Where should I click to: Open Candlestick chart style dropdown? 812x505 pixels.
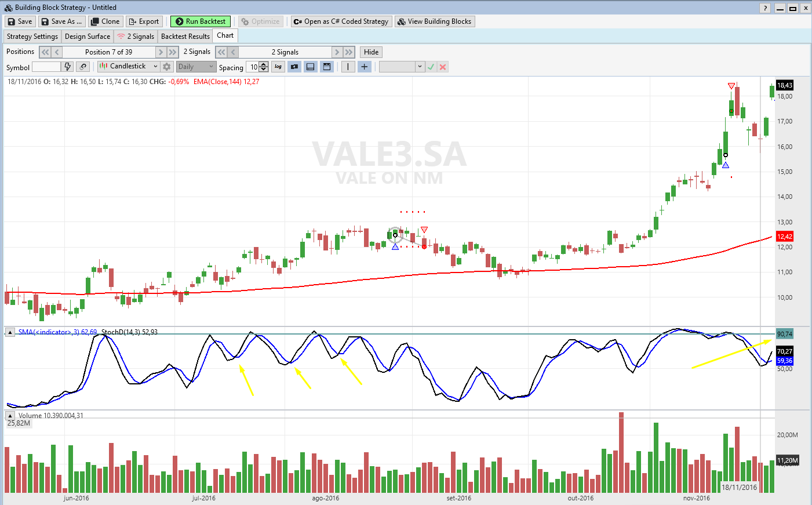click(129, 66)
